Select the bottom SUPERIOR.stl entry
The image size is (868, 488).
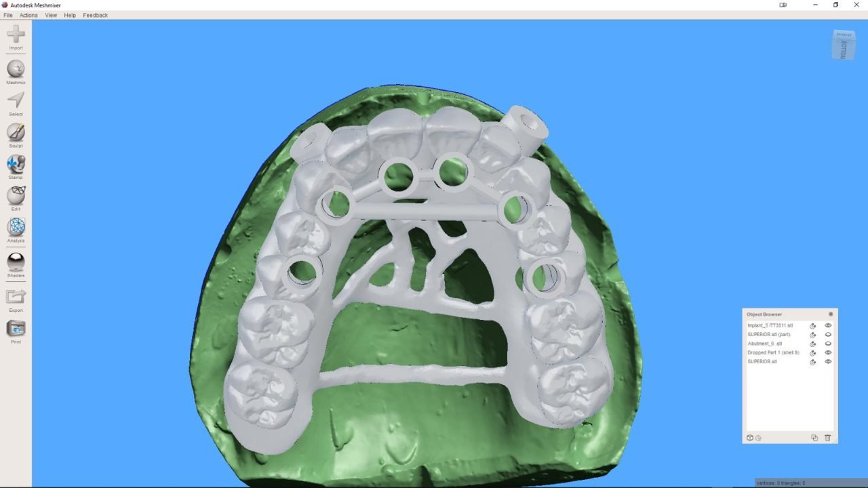(x=762, y=362)
